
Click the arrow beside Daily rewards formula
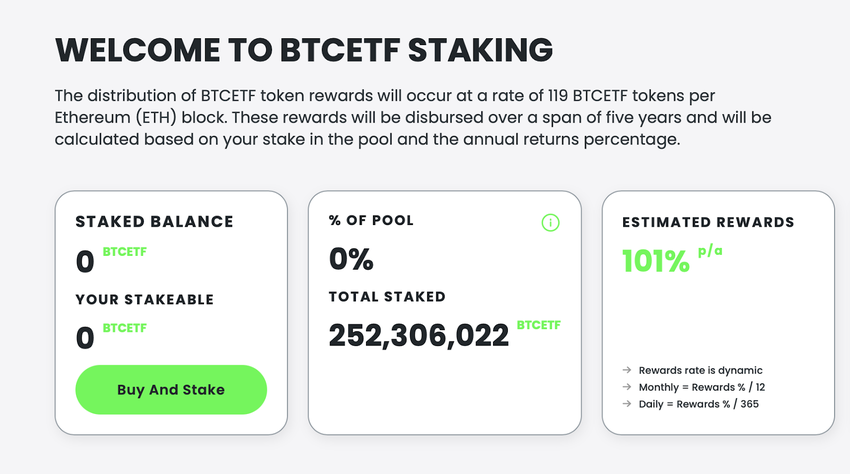point(626,404)
